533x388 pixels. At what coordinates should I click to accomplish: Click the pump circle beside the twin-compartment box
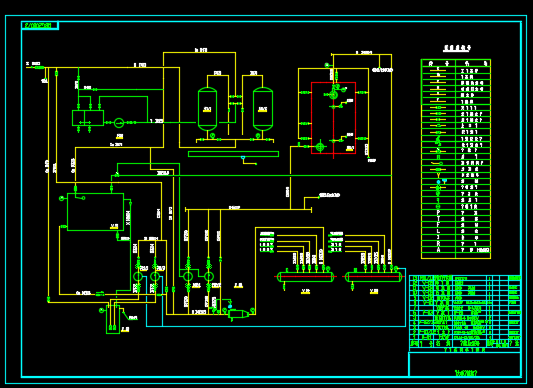(x=119, y=123)
